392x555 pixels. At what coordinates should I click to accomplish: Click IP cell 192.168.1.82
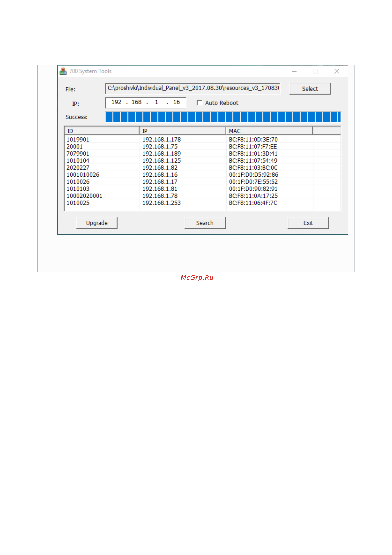[x=160, y=168]
